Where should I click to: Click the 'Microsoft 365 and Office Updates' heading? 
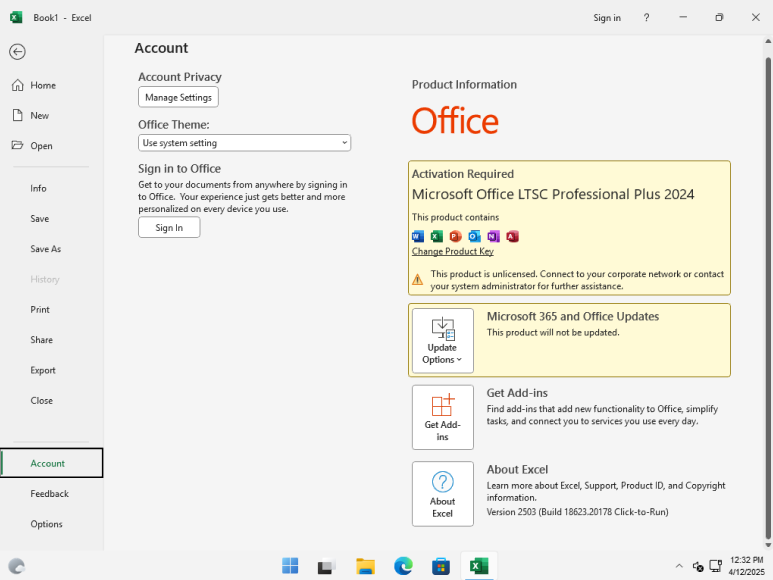tap(572, 316)
